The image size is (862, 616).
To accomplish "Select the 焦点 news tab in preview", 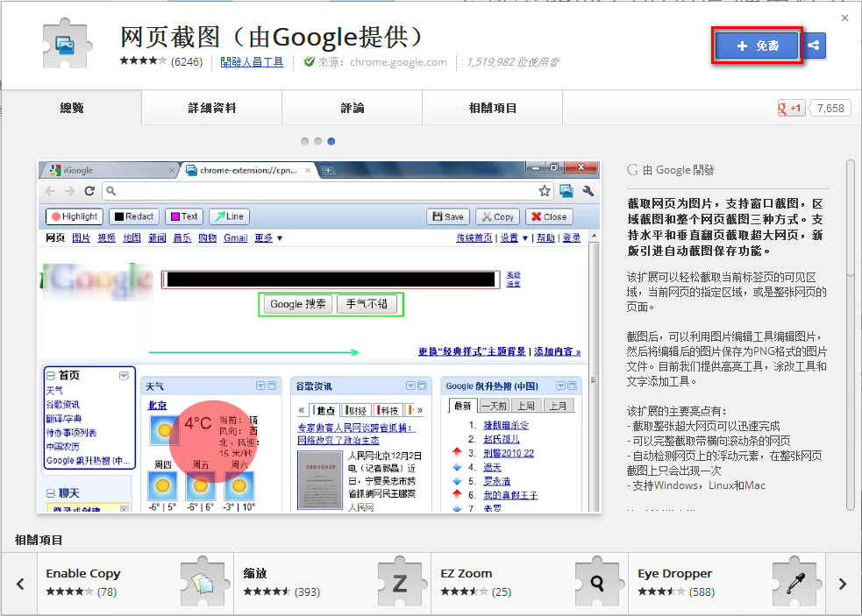I will click(x=325, y=410).
